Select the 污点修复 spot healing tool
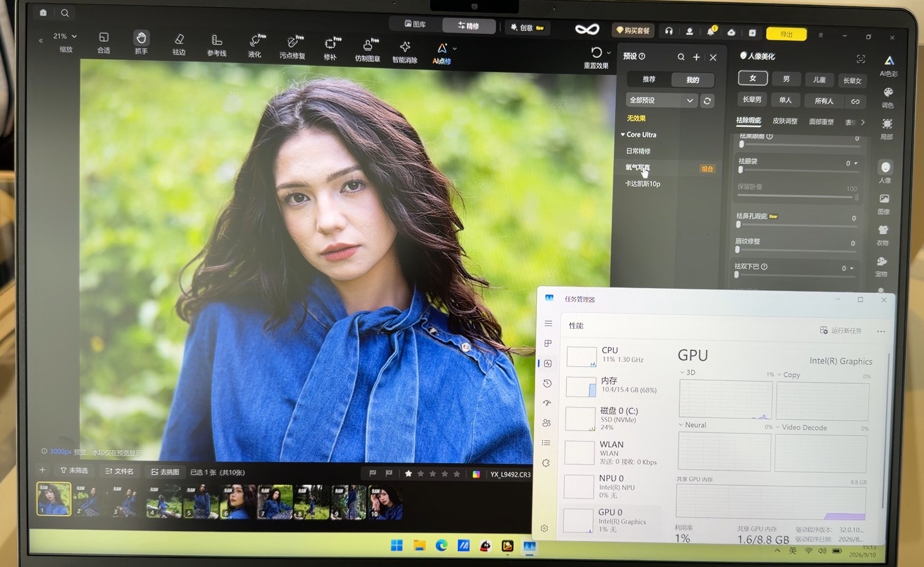This screenshot has height=567, width=924. (292, 47)
